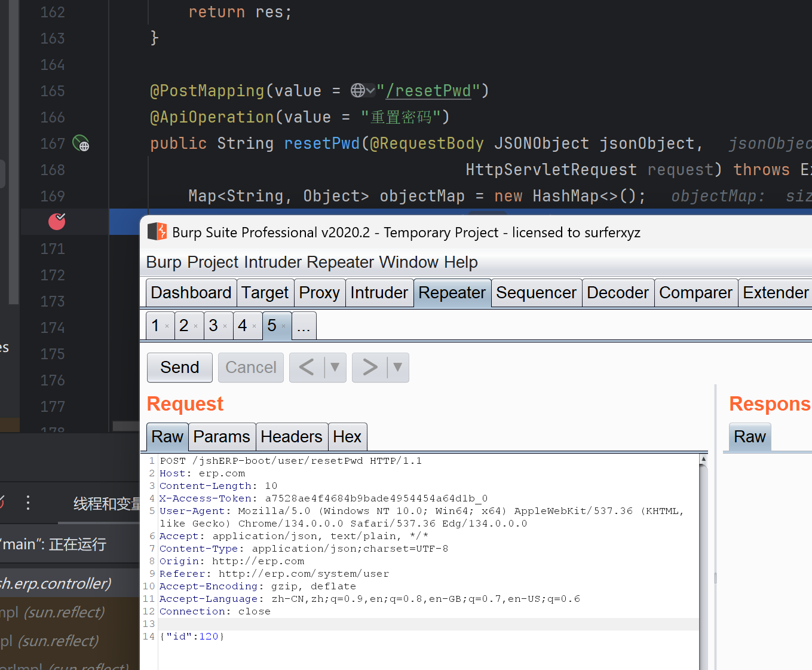Image resolution: width=812 pixels, height=670 pixels.
Task: Close Repeater tab 3 with its x
Action: 225,326
